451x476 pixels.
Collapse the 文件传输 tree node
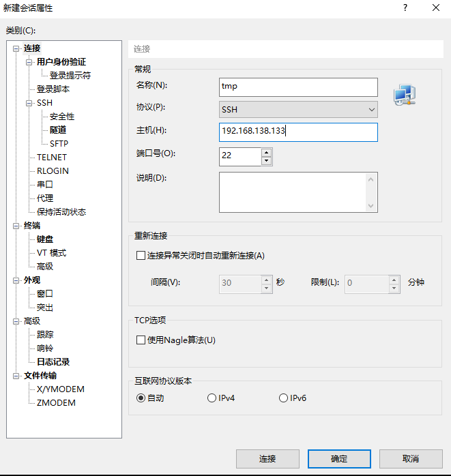pyautogui.click(x=16, y=376)
